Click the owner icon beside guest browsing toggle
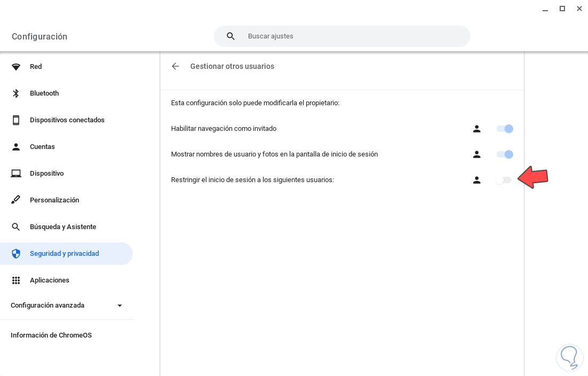 coord(477,129)
